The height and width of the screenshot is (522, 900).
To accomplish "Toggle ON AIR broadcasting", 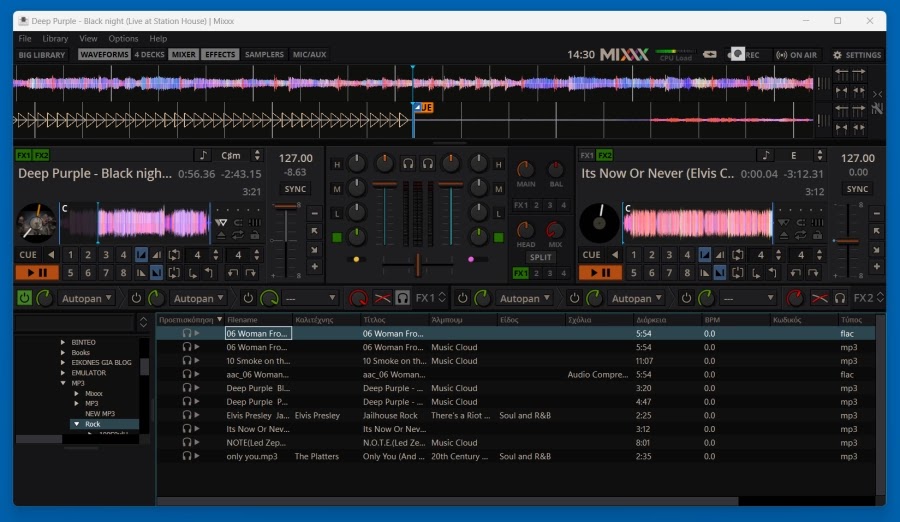I will click(x=796, y=55).
